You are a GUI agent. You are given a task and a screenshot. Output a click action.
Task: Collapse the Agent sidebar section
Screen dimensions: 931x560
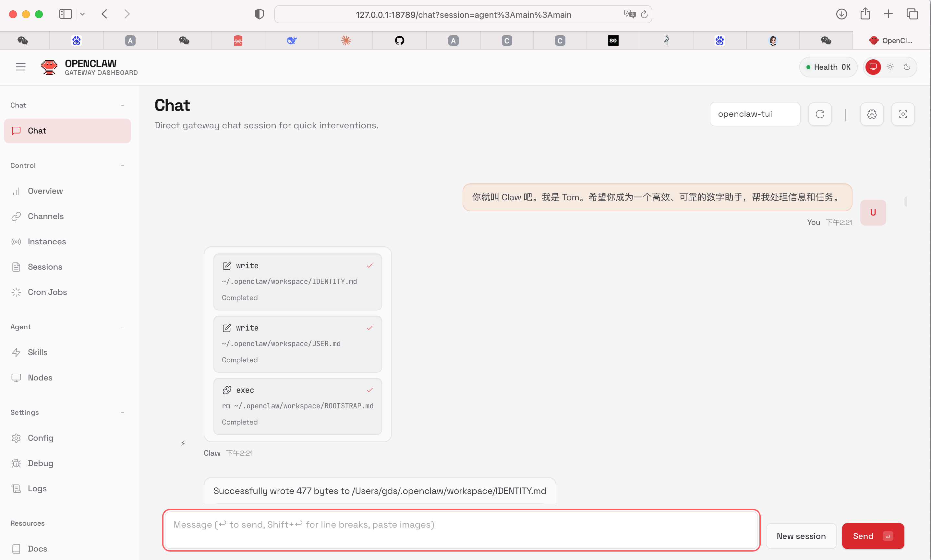click(122, 327)
